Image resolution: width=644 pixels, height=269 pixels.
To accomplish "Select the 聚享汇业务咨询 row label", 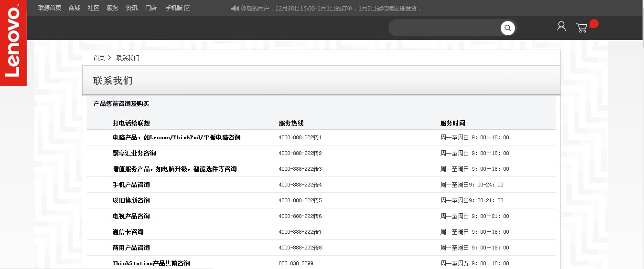I will point(134,153).
